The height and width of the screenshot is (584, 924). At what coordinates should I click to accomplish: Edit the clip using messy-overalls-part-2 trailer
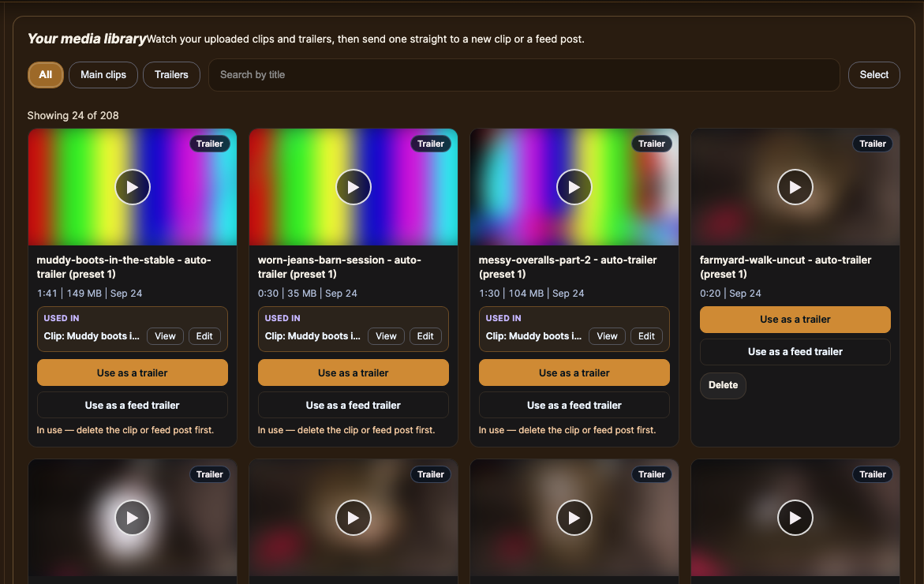click(x=646, y=336)
